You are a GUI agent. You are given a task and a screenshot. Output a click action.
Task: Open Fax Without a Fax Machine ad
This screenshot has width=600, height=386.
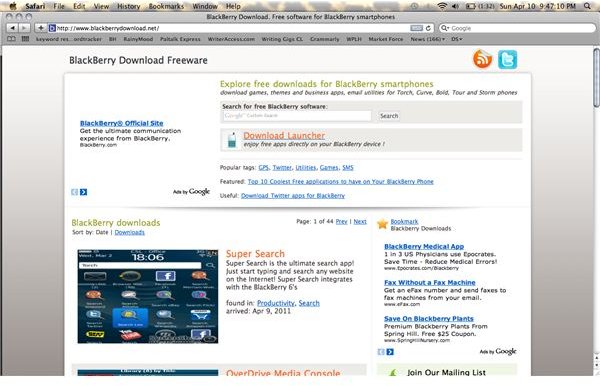pyautogui.click(x=430, y=283)
